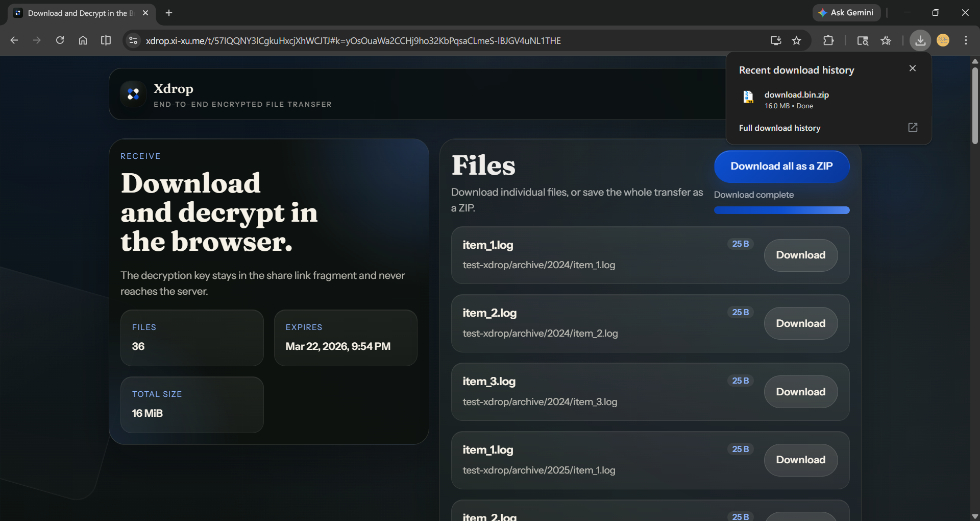Download item_2.log from archive/2024
Image resolution: width=980 pixels, height=521 pixels.
tap(800, 323)
